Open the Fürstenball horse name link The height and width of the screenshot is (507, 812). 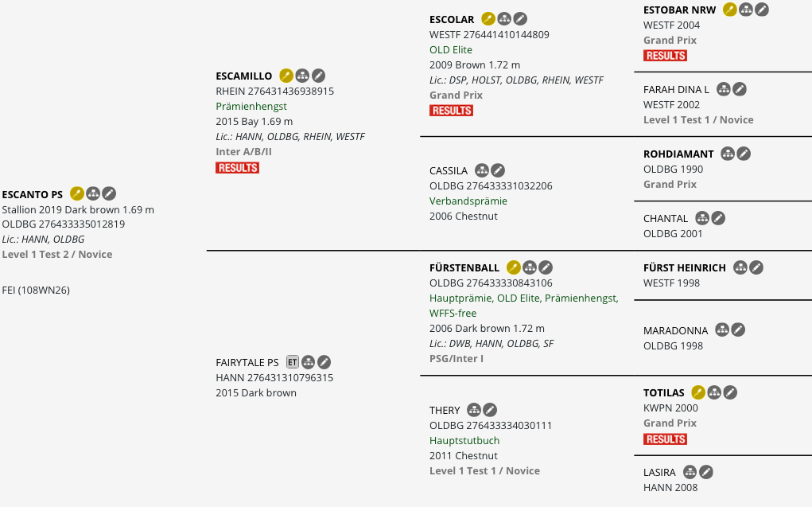[x=464, y=268]
